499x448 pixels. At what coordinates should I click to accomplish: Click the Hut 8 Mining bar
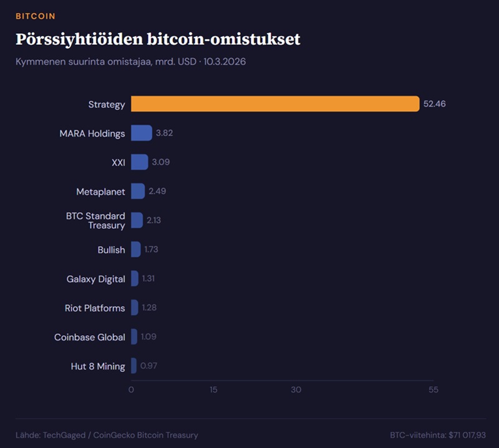133,366
